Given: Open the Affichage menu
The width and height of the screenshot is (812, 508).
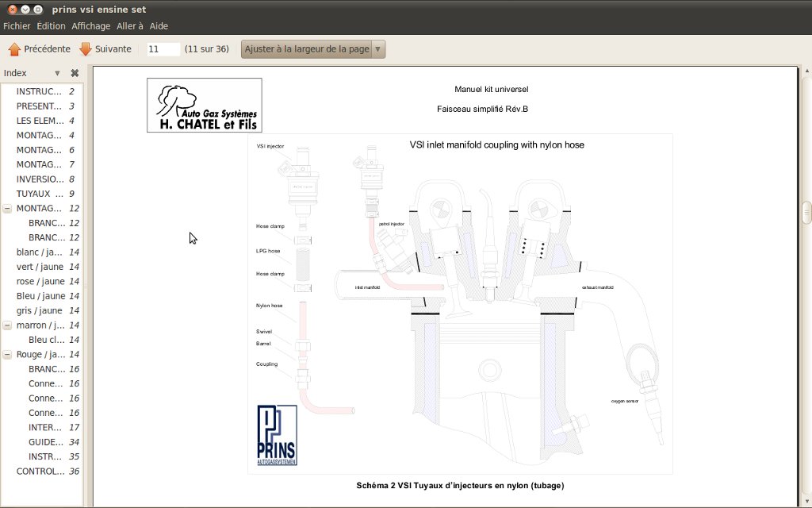Looking at the screenshot, I should 91,26.
